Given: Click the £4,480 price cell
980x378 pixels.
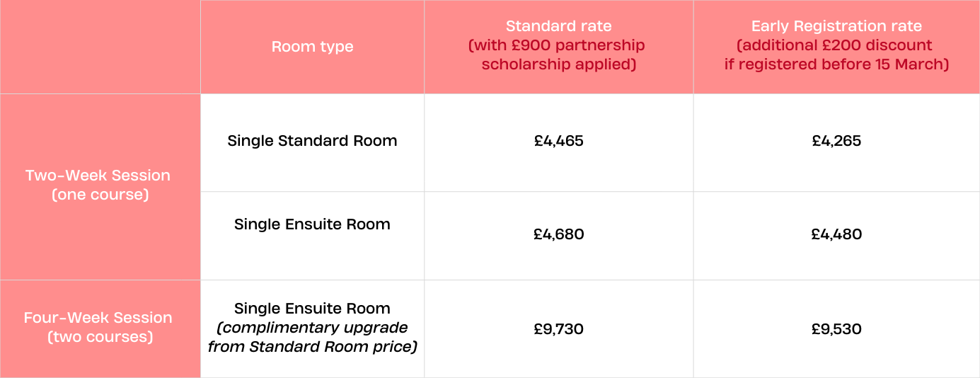Looking at the screenshot, I should point(836,234).
